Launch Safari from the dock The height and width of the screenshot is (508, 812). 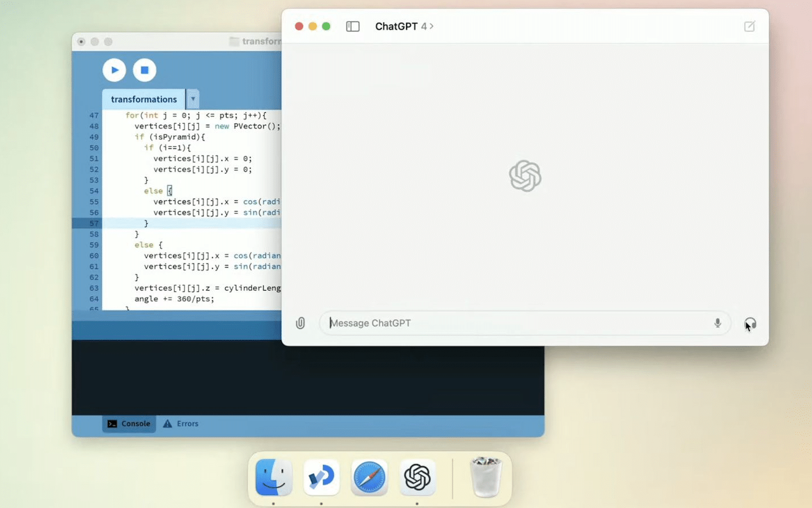pyautogui.click(x=369, y=477)
